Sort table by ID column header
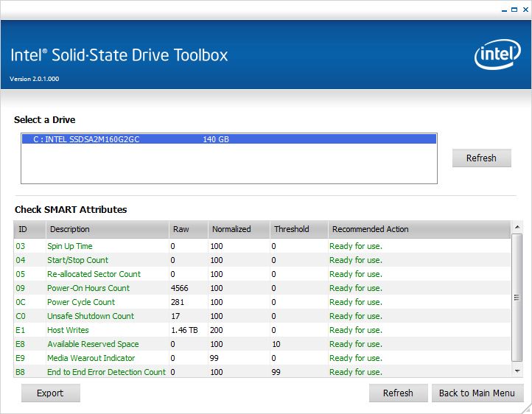The height and width of the screenshot is (414, 532). click(29, 229)
